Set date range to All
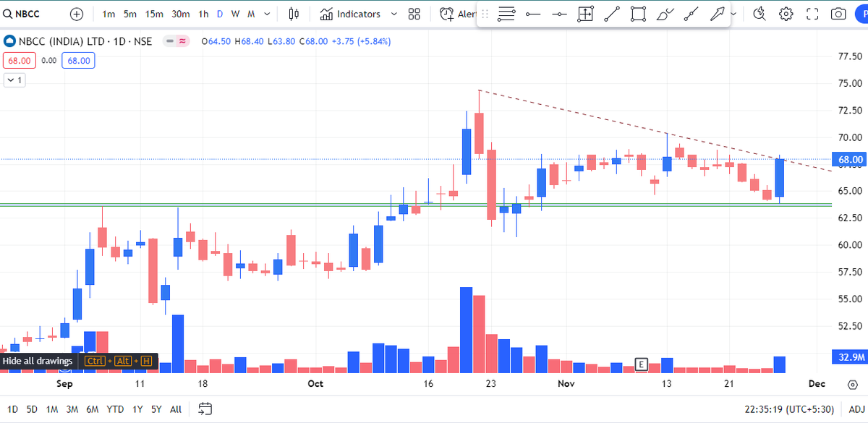This screenshot has width=868, height=423. pos(176,409)
